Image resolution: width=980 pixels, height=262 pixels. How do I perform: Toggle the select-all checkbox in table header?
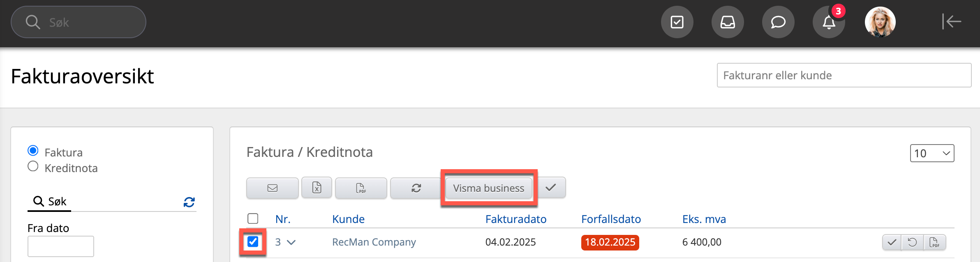tap(253, 218)
